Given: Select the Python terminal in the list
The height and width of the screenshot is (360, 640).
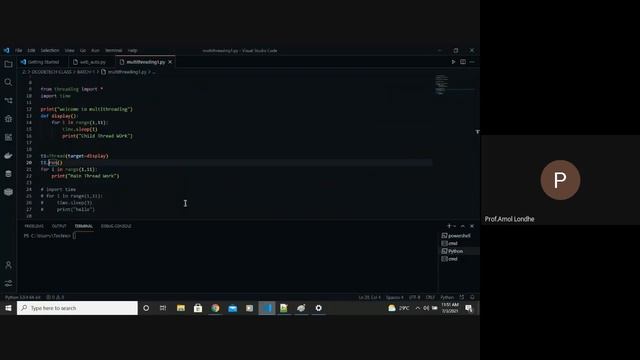Looking at the screenshot, I should pos(459,251).
